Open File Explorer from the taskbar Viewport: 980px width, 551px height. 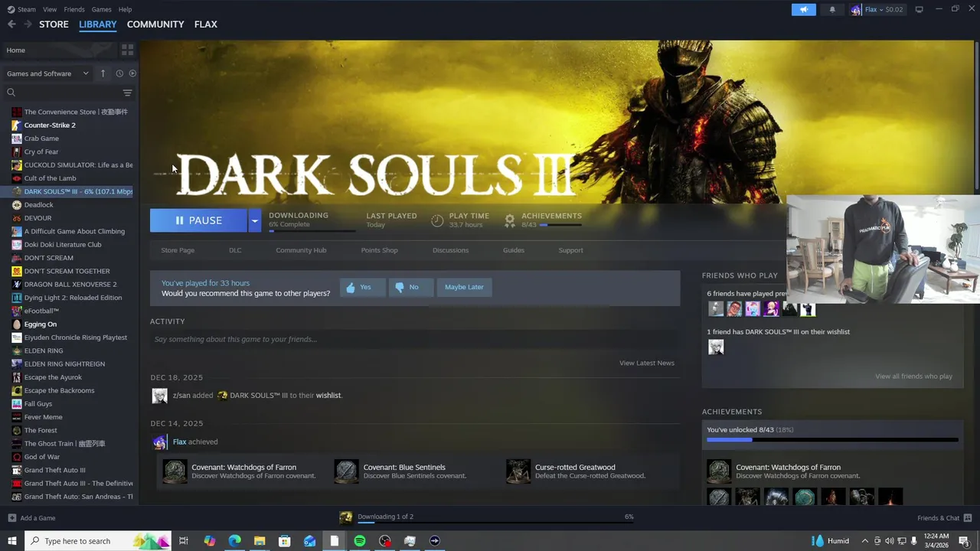click(260, 541)
